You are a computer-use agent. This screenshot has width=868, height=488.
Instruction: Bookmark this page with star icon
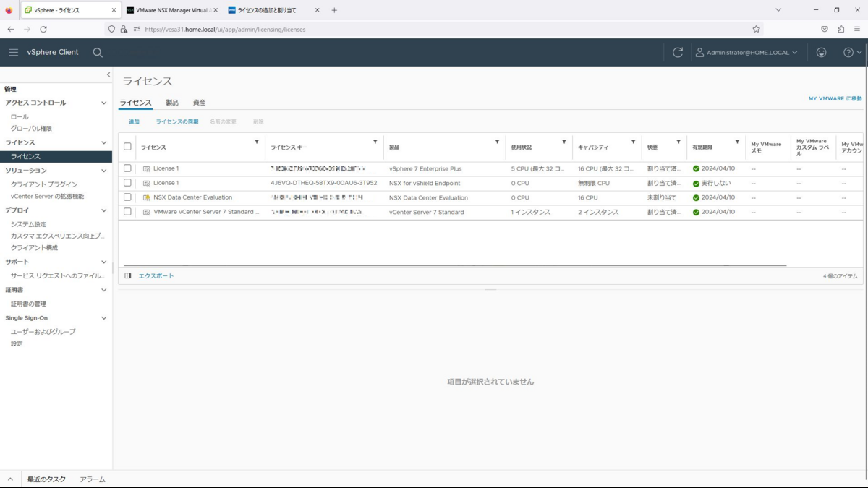[756, 29]
